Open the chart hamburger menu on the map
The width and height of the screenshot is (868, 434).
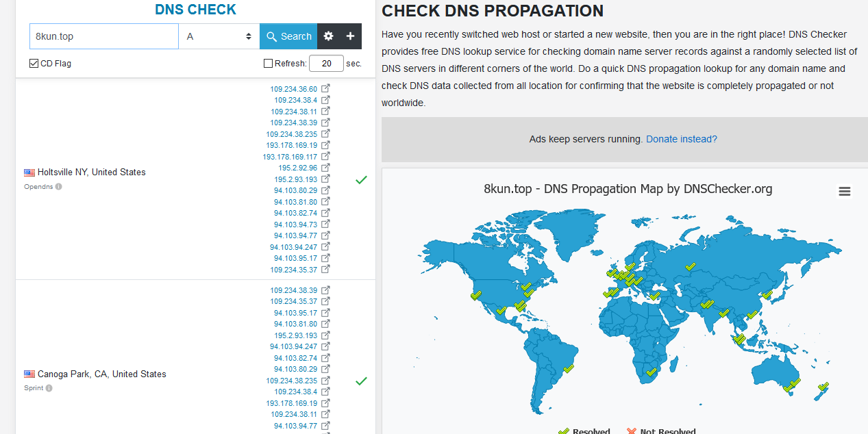click(x=845, y=192)
